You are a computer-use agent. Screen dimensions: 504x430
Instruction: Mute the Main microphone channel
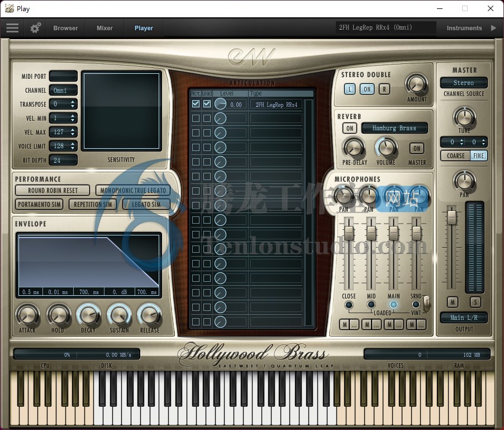point(389,325)
